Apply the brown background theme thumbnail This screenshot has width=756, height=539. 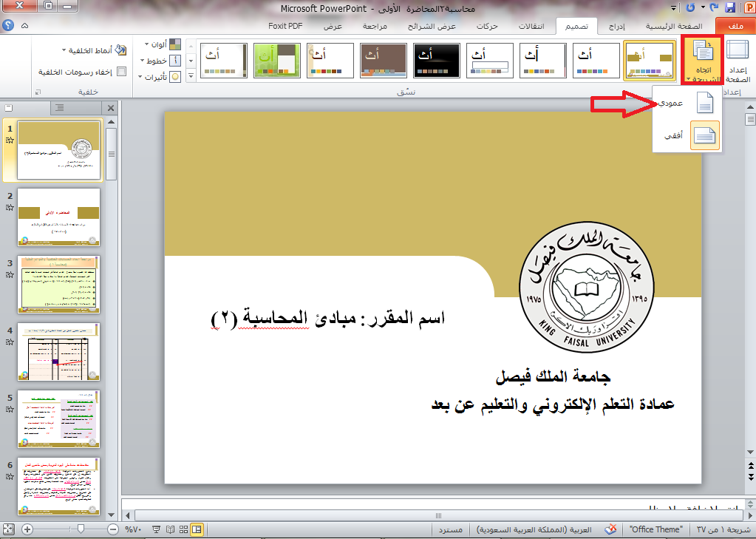(384, 61)
